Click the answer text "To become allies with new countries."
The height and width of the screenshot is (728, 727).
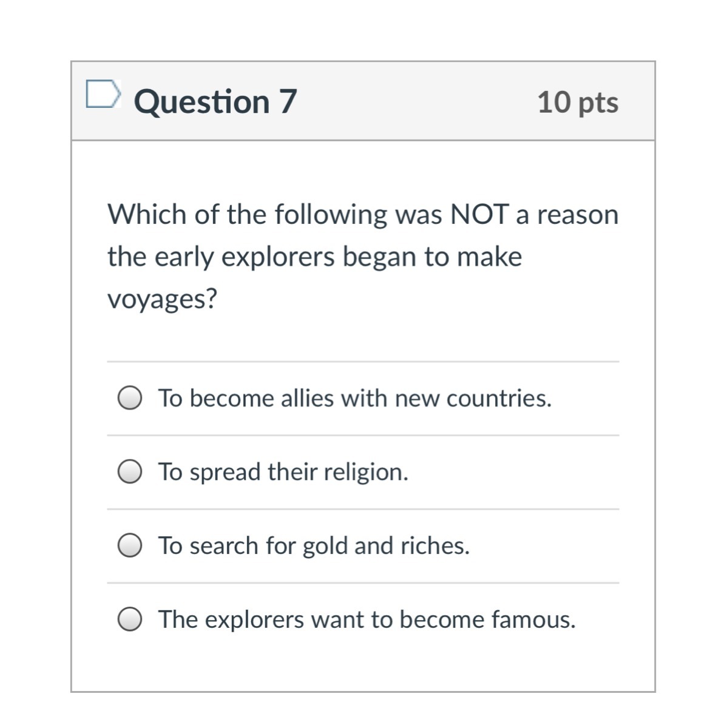pyautogui.click(x=355, y=399)
